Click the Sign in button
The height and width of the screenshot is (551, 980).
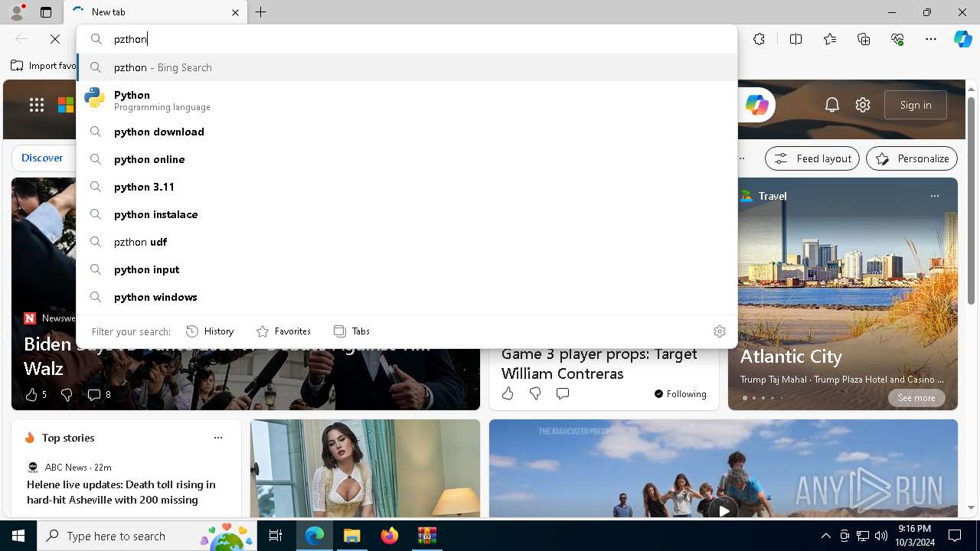tap(916, 105)
